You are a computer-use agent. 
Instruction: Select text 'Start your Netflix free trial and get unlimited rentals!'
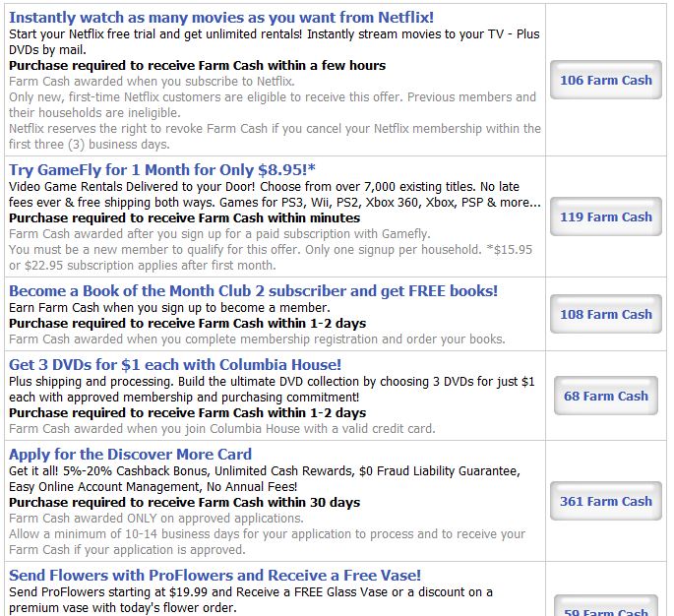(155, 34)
